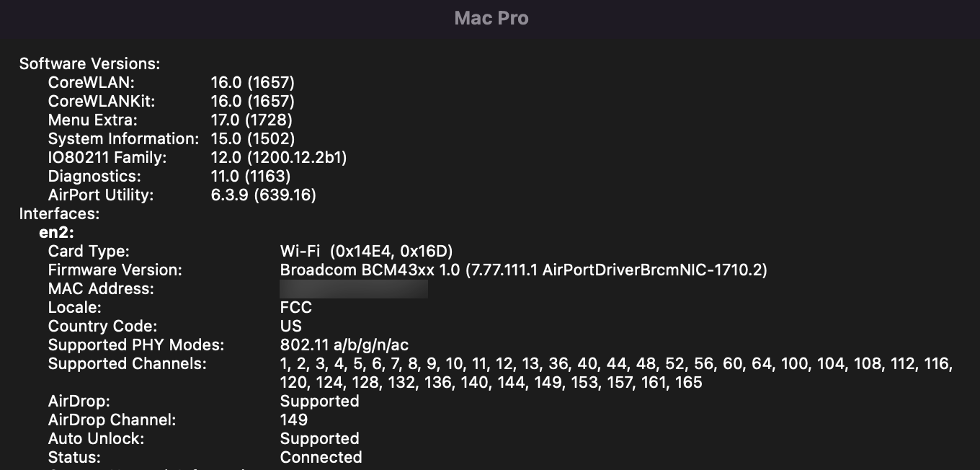Select the AirDrop Channel 149 value
Viewport: 980px width, 470px height.
coord(290,420)
